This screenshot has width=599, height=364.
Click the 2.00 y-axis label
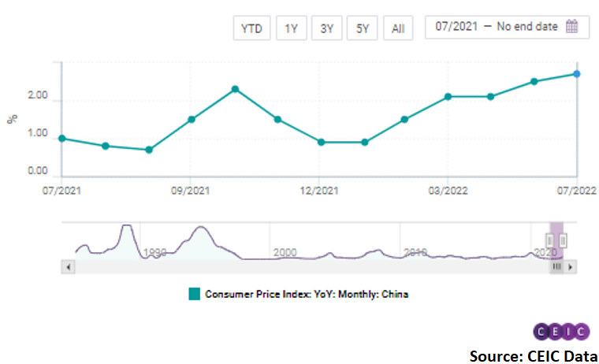[x=38, y=95]
